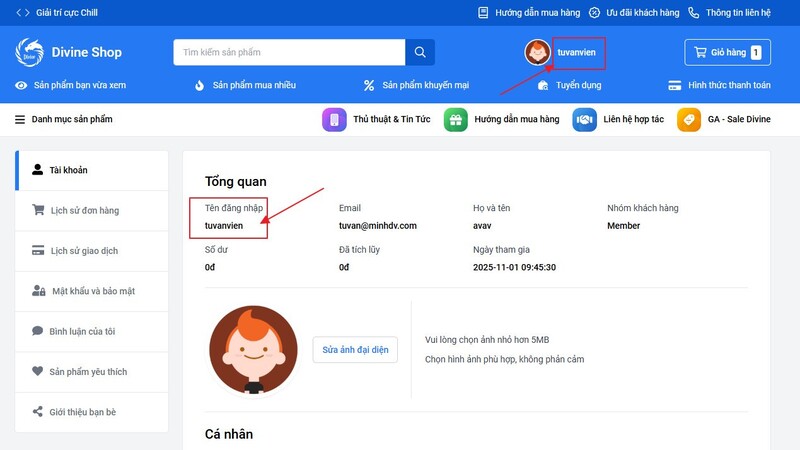Open Liên hệ hợp tác label
800x450 pixels.
tap(634, 119)
